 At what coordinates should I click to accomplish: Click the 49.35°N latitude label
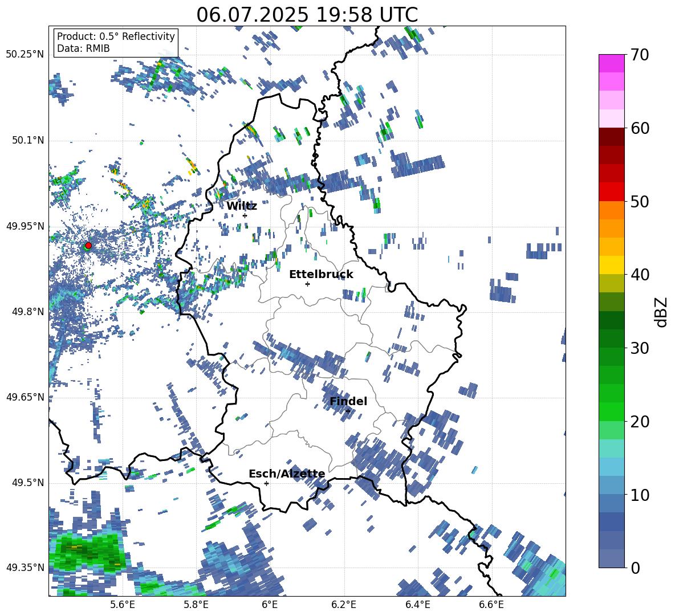(25, 568)
